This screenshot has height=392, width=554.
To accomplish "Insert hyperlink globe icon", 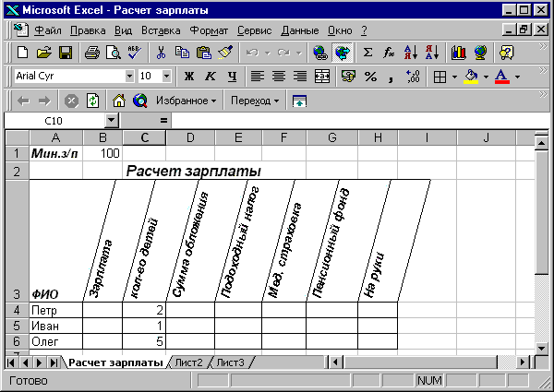I will coord(320,53).
